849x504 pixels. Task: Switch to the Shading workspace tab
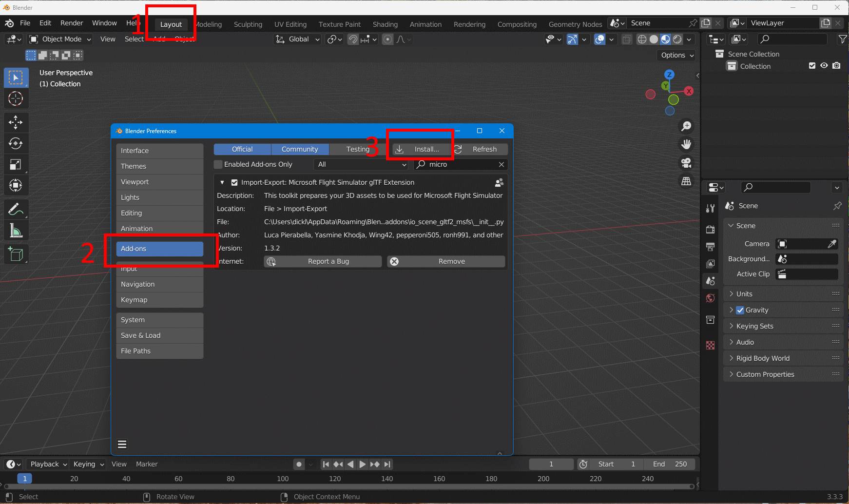(x=385, y=24)
